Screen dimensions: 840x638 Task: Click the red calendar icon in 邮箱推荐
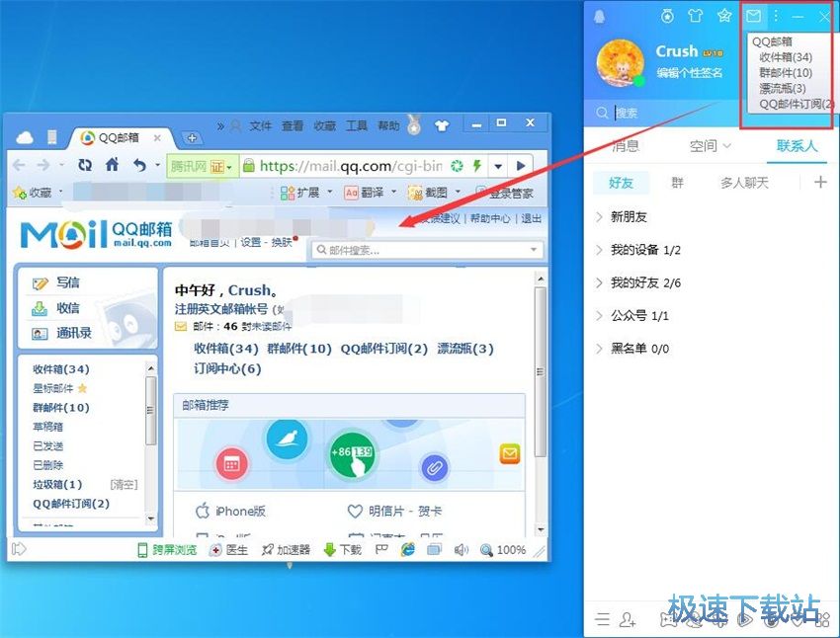(x=232, y=463)
